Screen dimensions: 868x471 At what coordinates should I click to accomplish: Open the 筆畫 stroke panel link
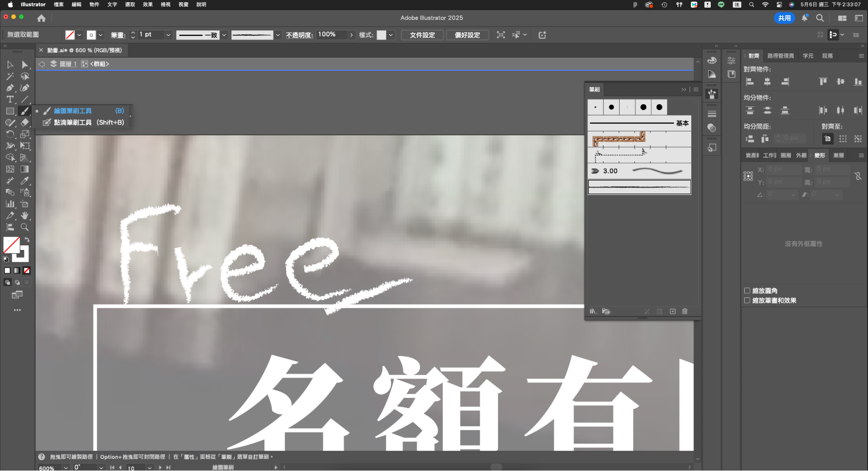118,35
